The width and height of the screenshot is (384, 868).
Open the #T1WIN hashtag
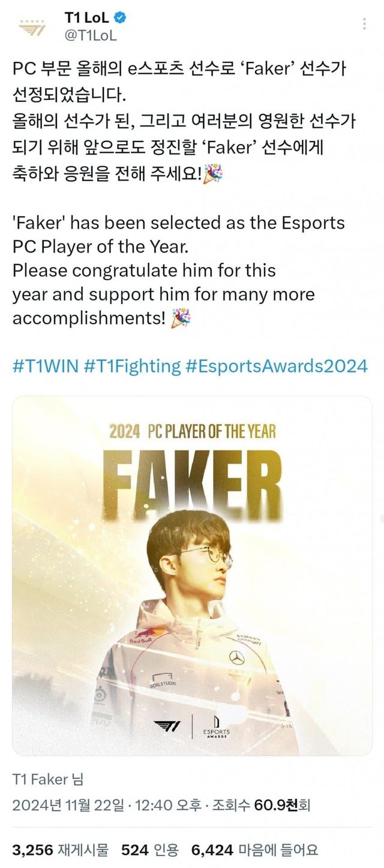click(45, 365)
